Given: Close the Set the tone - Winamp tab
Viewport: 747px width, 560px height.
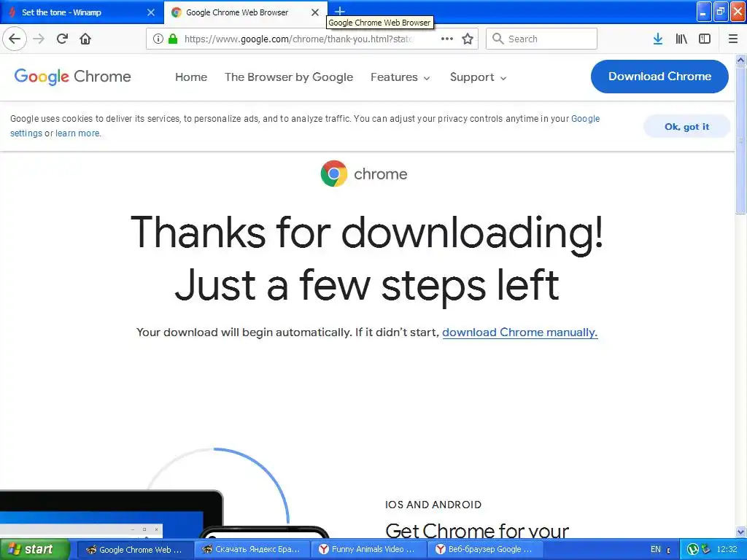Looking at the screenshot, I should click(x=150, y=12).
